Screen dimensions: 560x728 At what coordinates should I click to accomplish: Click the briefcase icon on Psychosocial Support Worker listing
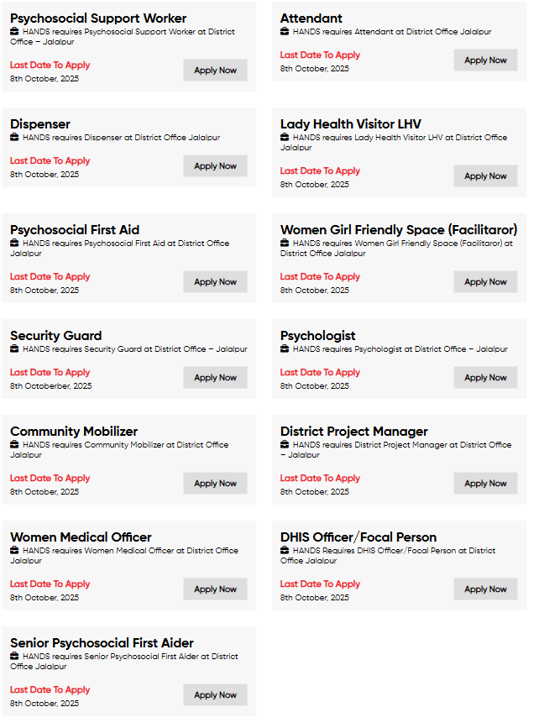pyautogui.click(x=13, y=32)
